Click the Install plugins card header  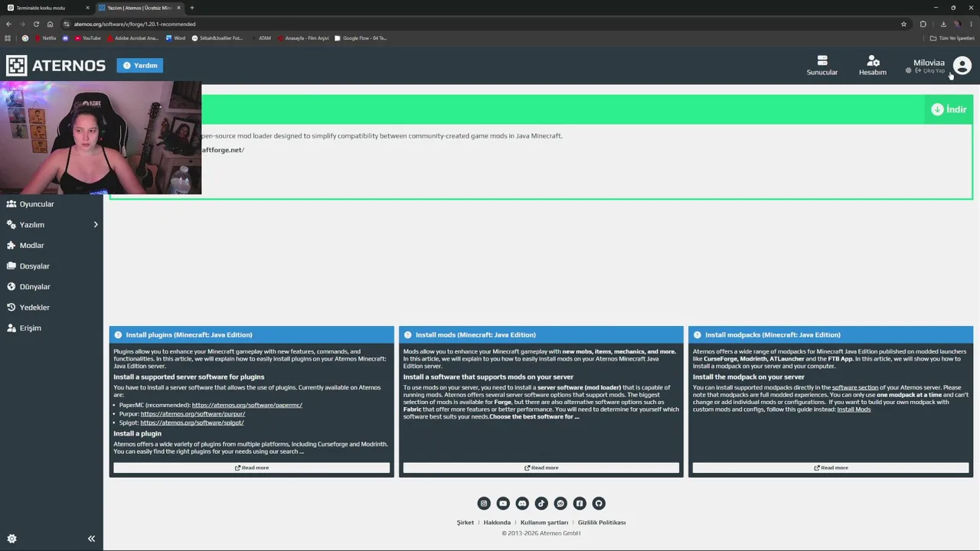point(252,335)
